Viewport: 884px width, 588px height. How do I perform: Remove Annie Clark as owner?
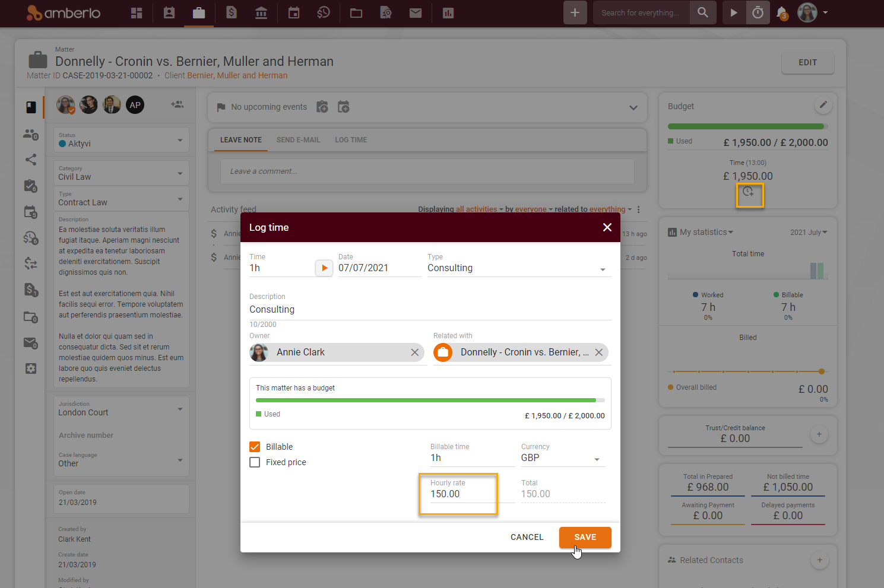pyautogui.click(x=415, y=352)
